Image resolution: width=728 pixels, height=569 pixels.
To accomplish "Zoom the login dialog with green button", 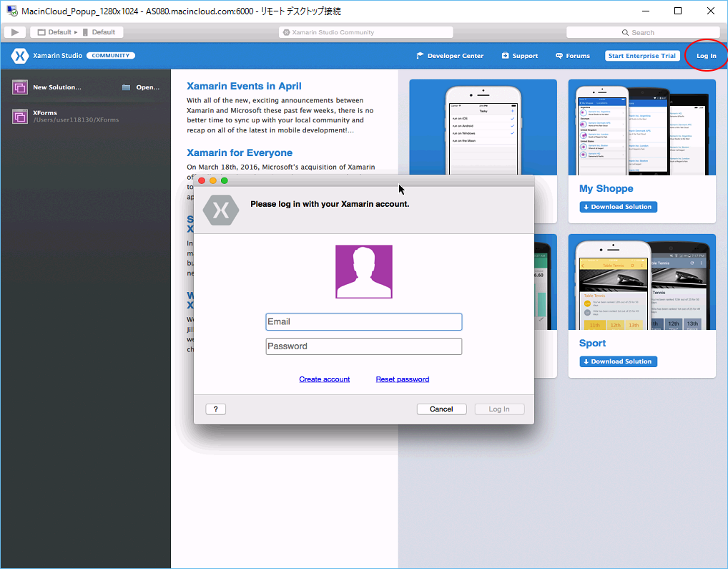I will (225, 180).
